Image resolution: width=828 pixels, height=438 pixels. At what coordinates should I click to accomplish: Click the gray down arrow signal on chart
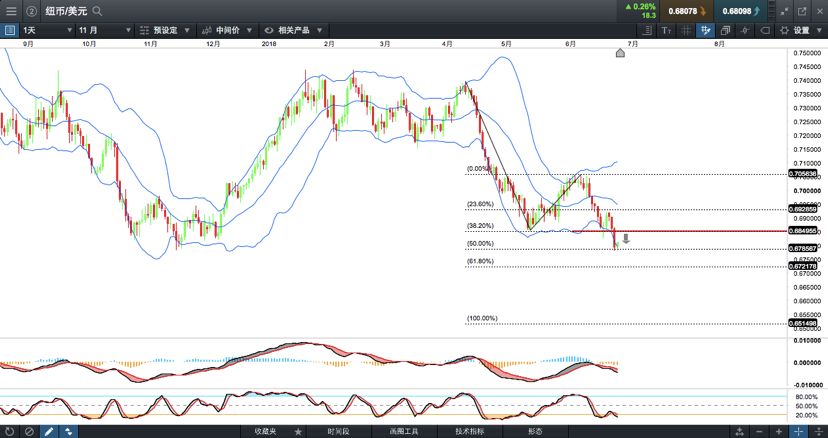click(x=626, y=238)
